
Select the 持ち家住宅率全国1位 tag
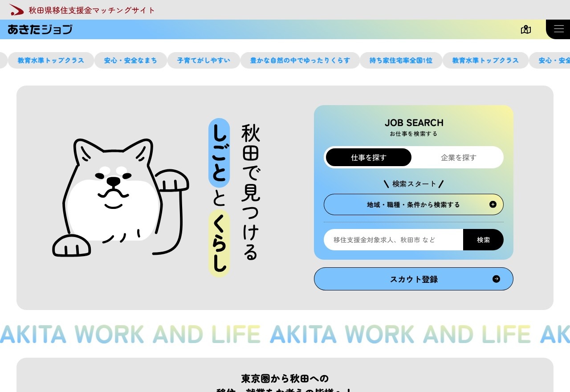pos(401,61)
